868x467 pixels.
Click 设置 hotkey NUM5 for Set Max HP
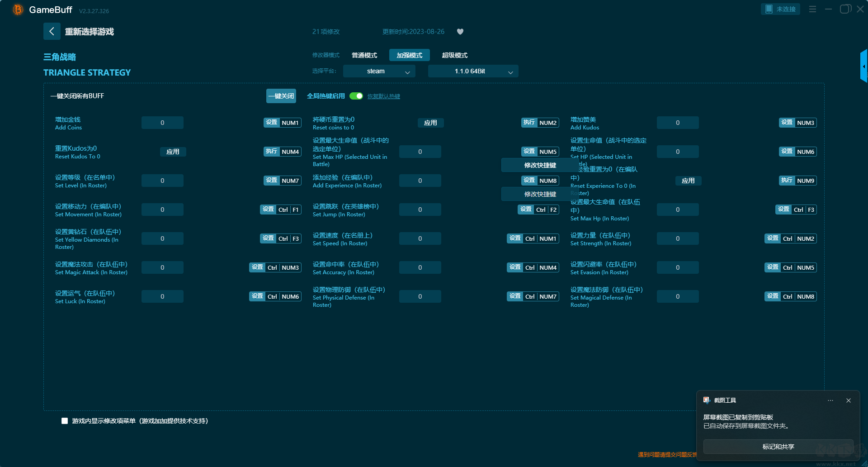coord(540,152)
